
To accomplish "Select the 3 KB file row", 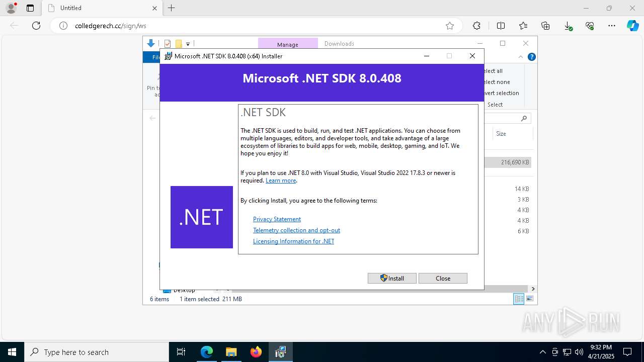I will 508,200.
